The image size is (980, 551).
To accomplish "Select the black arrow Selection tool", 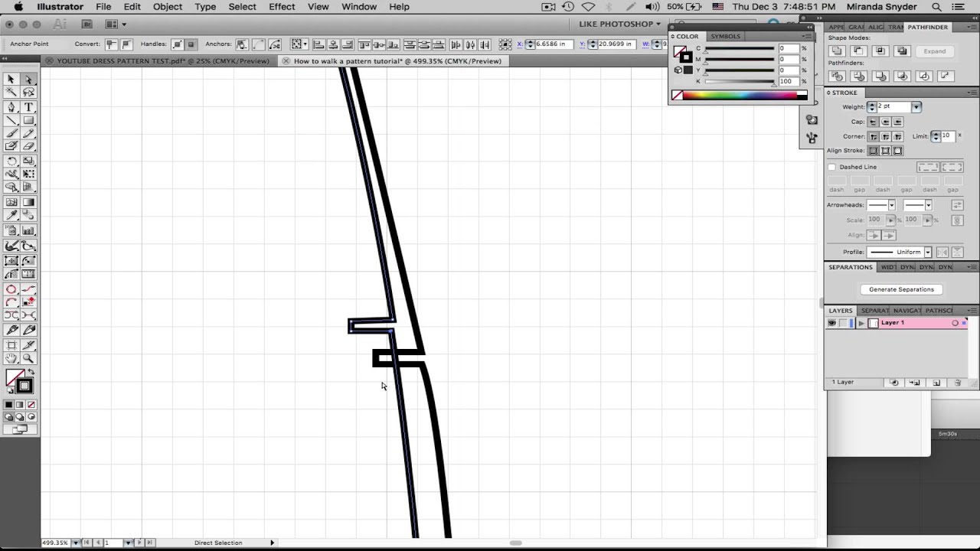I will pos(11,80).
